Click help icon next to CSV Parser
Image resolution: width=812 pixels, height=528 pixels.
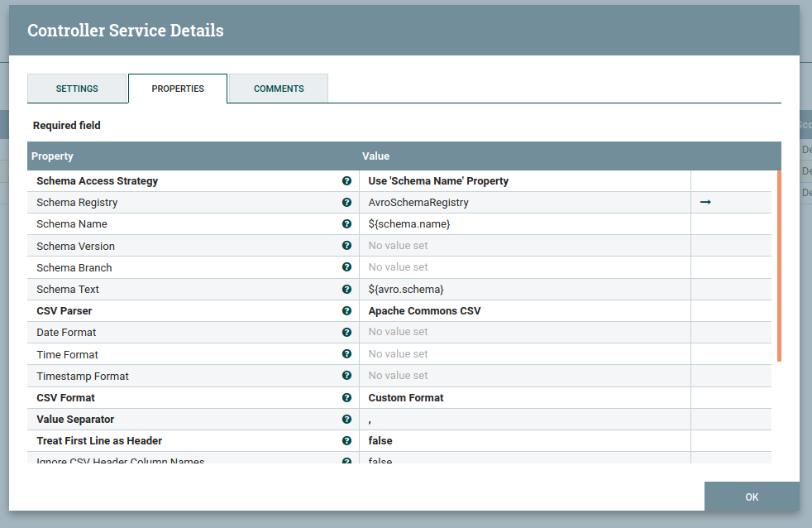coord(346,310)
